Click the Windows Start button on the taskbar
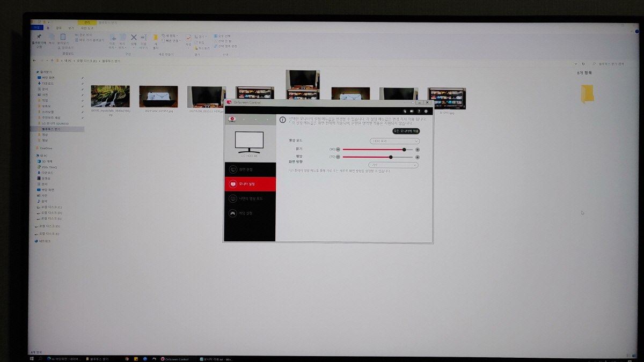Image resolution: width=644 pixels, height=362 pixels. 33,358
